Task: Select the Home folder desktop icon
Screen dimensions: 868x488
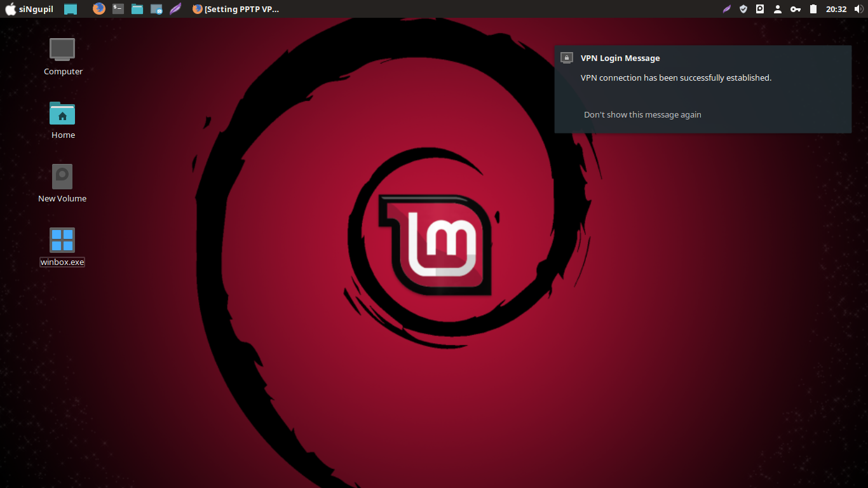Action: tap(63, 121)
